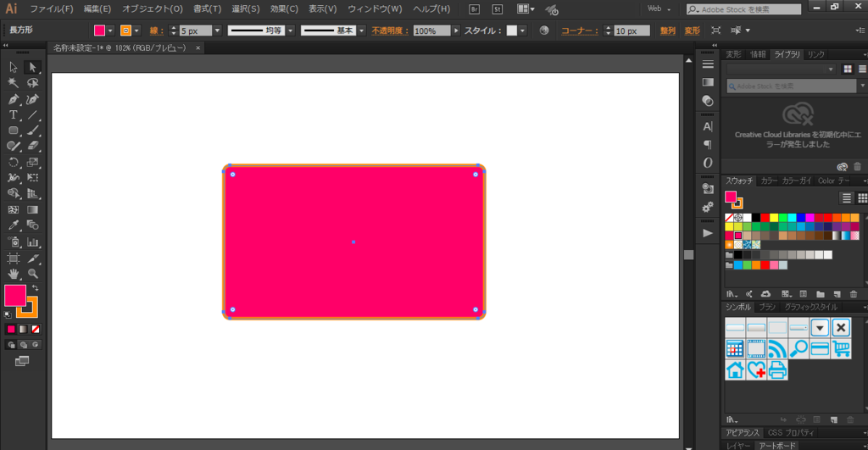This screenshot has height=450, width=868.
Task: Open the Paragraph panel icon
Action: click(708, 144)
